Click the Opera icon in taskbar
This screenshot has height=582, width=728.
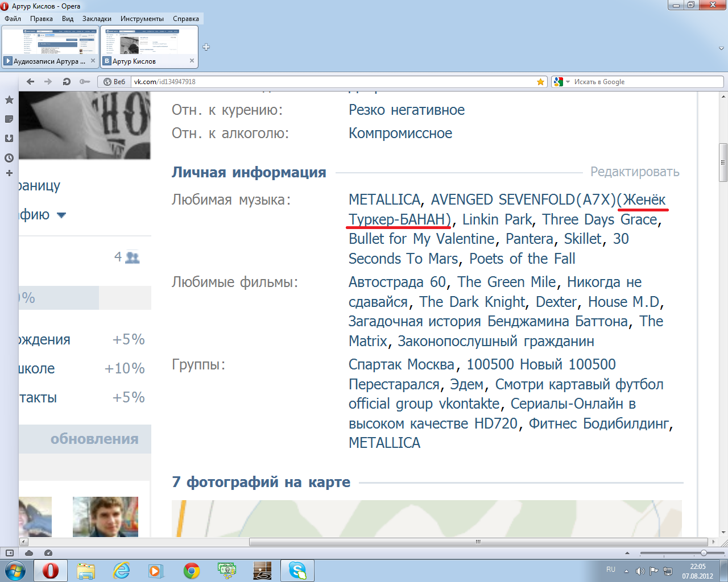[51, 571]
